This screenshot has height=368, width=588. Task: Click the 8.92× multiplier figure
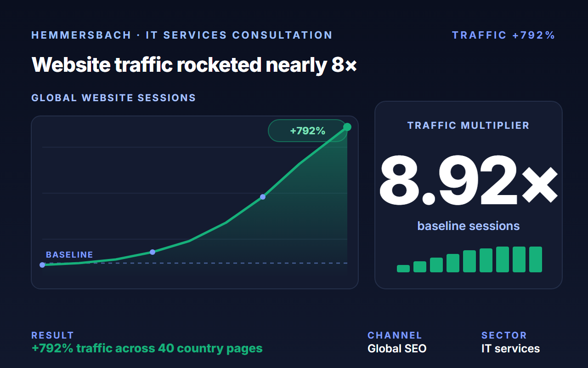pyautogui.click(x=469, y=180)
